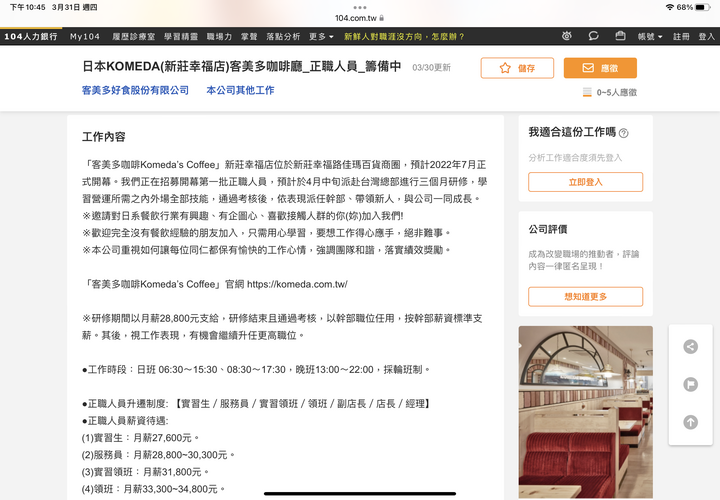
Task: Open 掌聲 navigation item
Action: click(249, 36)
